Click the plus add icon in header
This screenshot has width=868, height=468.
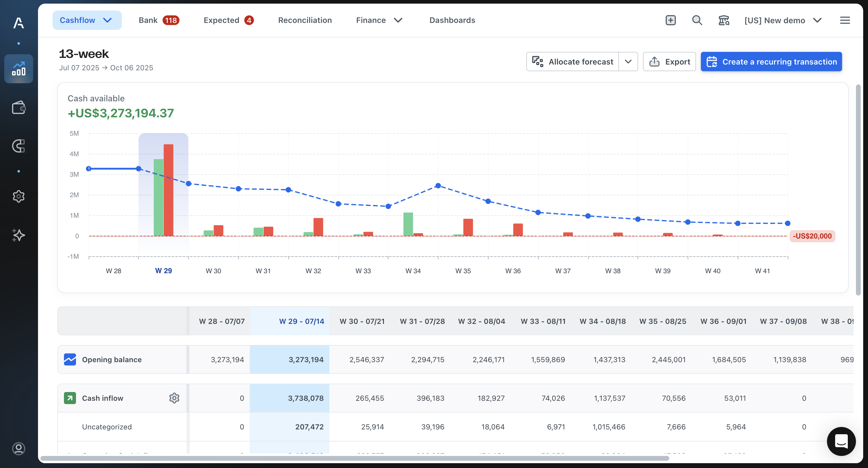pos(670,20)
